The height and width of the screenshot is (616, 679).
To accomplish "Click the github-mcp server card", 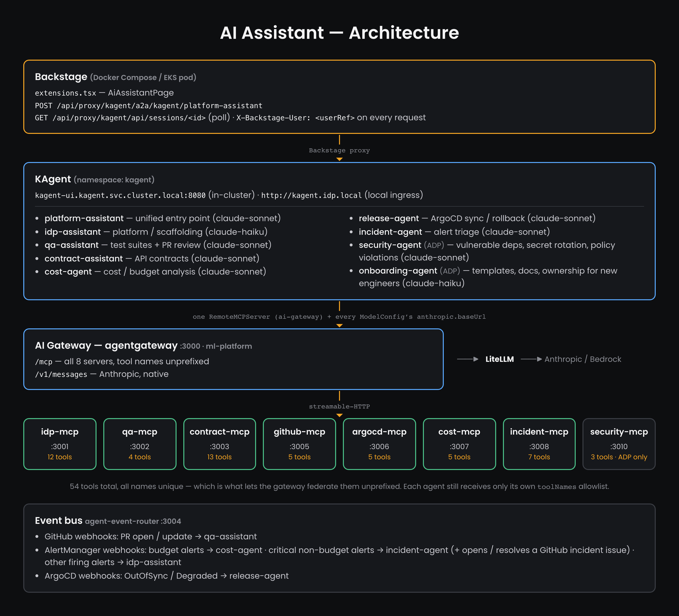I will click(x=299, y=444).
